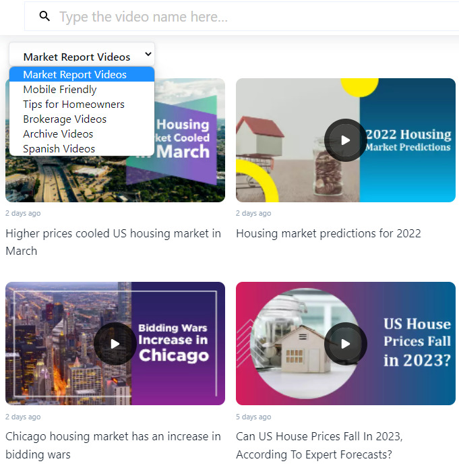This screenshot has width=459, height=476.
Task: Select Spanish Videos category
Action: (59, 149)
